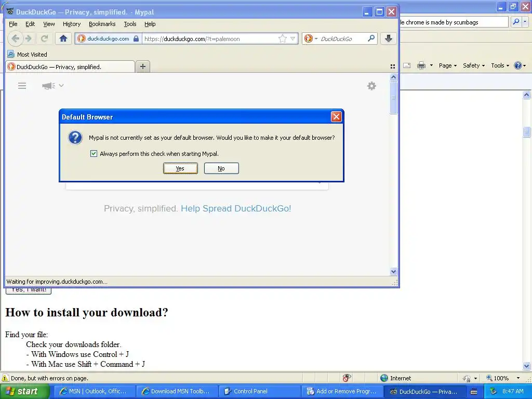
Task: Click the blue question mark dialog icon
Action: pos(75,138)
